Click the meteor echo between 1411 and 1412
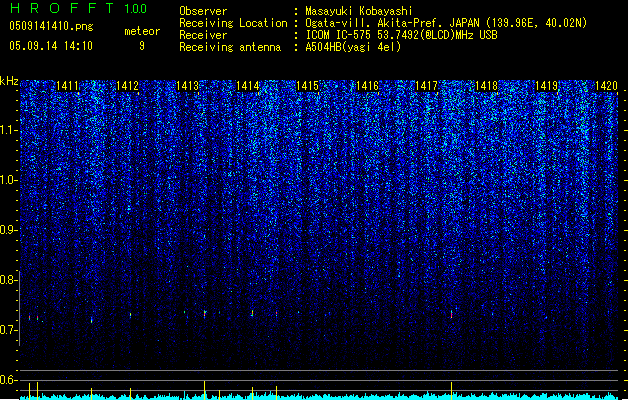The image size is (629, 400). point(91,320)
